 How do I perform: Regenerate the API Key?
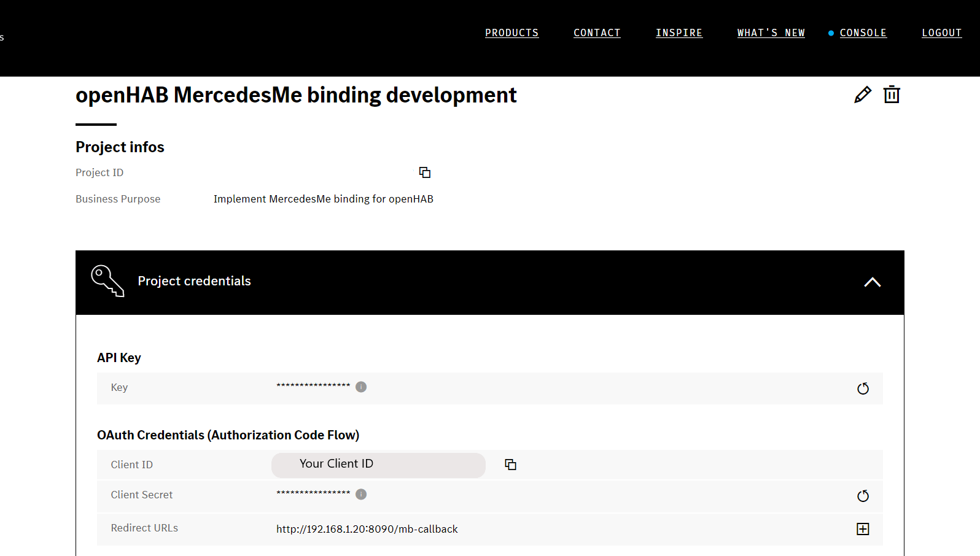coord(863,388)
